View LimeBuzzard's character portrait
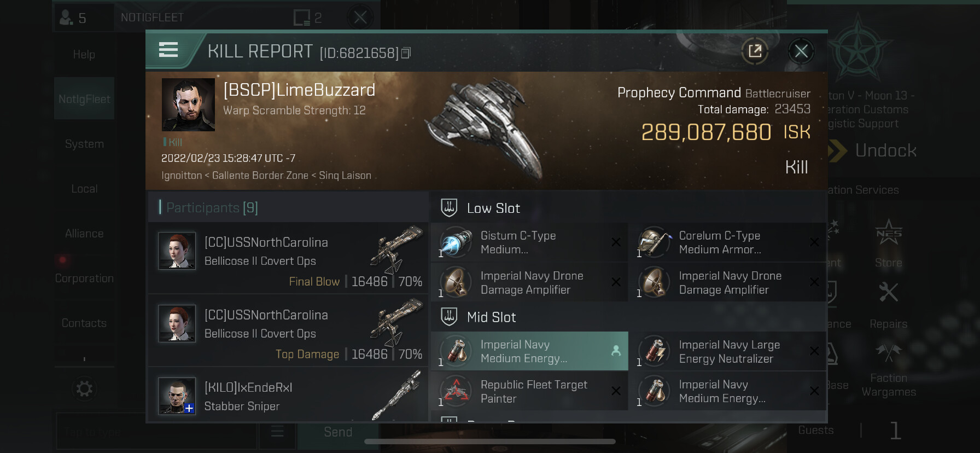This screenshot has width=980, height=453. click(x=188, y=104)
